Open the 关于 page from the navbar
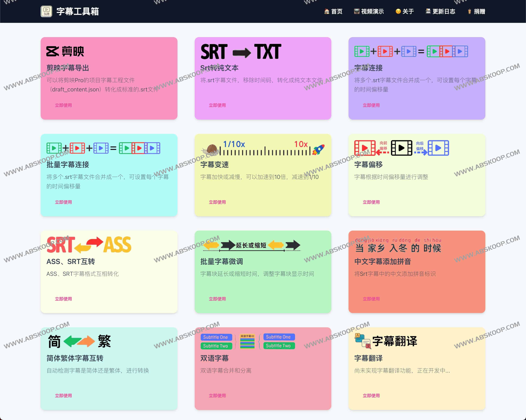Image resolution: width=526 pixels, height=420 pixels. [404, 11]
